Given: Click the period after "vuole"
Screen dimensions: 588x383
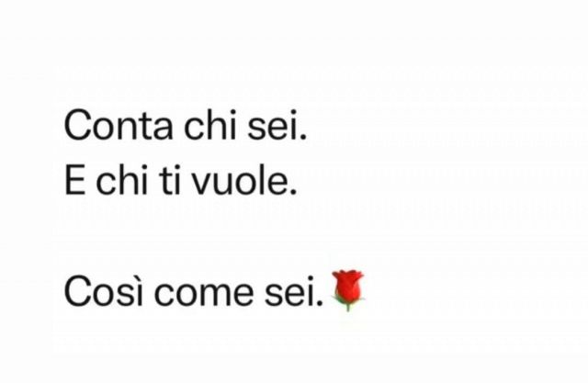Looking at the screenshot, I should [293, 192].
